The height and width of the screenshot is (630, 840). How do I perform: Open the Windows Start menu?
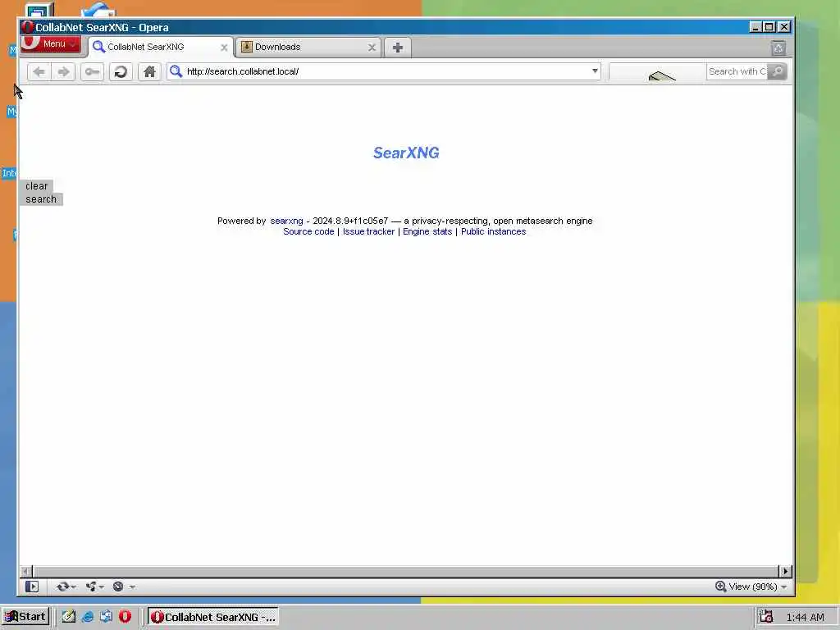25,617
